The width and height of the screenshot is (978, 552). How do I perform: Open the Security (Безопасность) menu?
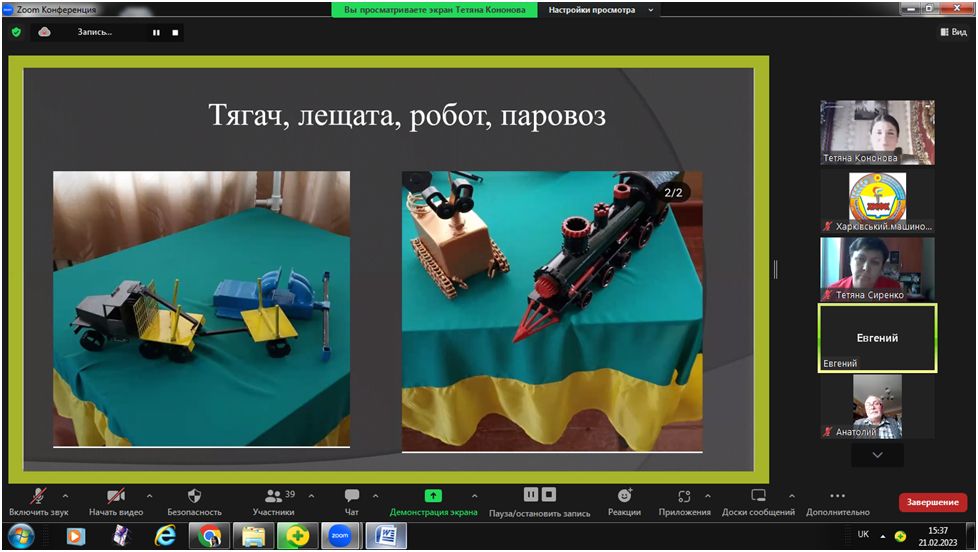[x=194, y=502]
